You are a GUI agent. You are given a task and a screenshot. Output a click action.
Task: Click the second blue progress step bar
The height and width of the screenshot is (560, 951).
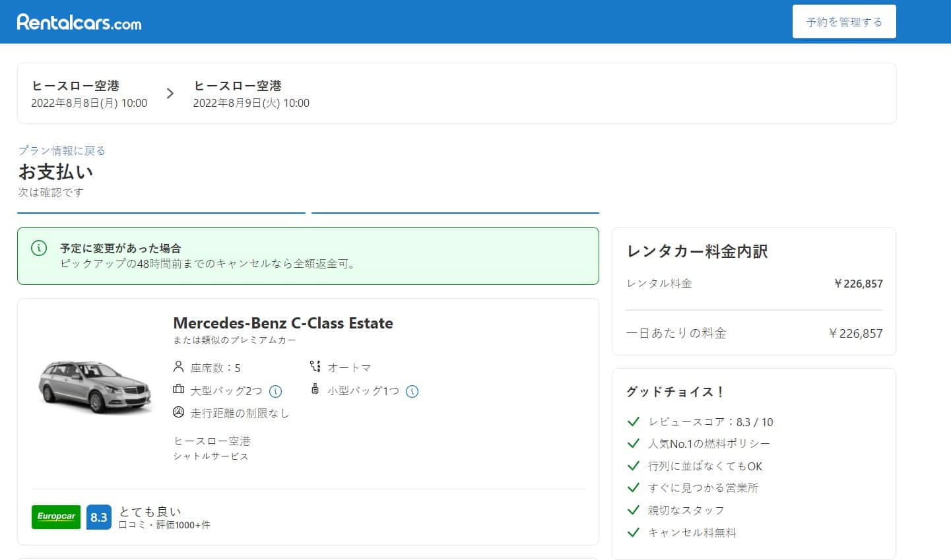[x=455, y=213]
